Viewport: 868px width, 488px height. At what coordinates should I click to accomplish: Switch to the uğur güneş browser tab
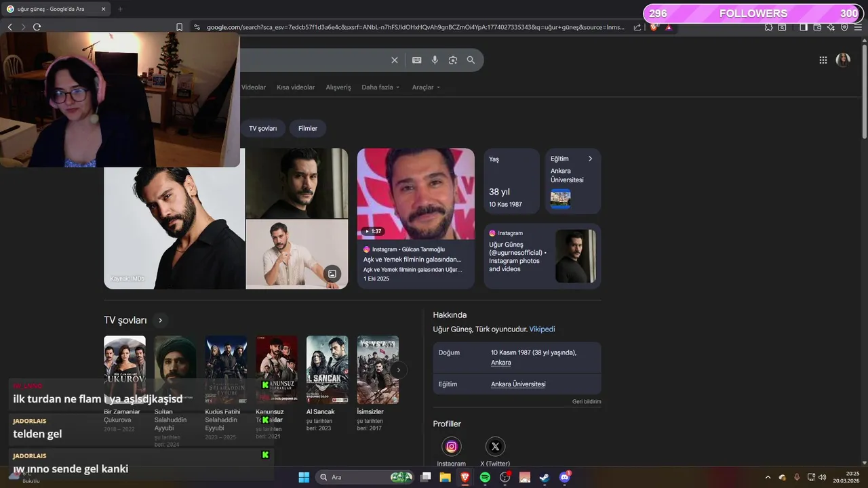pyautogui.click(x=56, y=9)
